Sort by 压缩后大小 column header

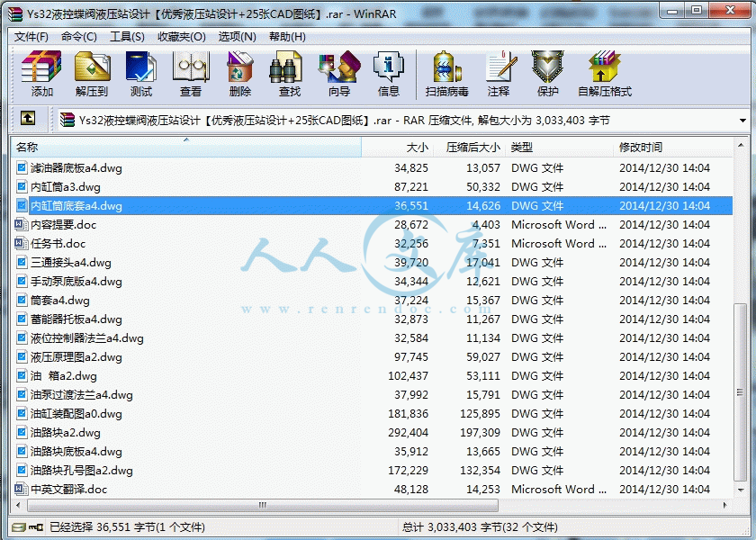(469, 147)
